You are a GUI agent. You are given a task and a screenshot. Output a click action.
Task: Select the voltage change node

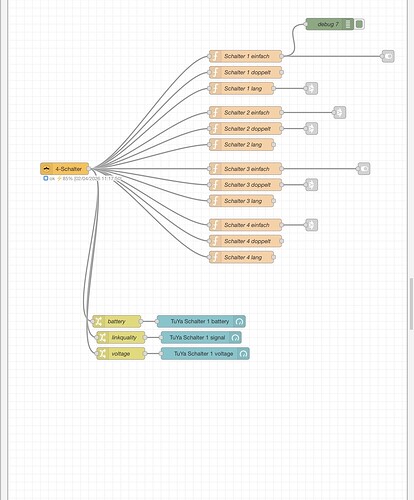(x=121, y=354)
